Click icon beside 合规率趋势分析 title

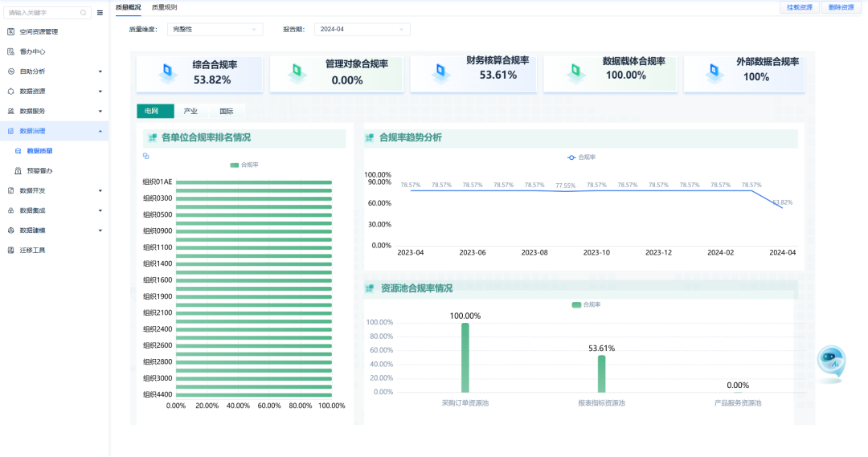[370, 138]
